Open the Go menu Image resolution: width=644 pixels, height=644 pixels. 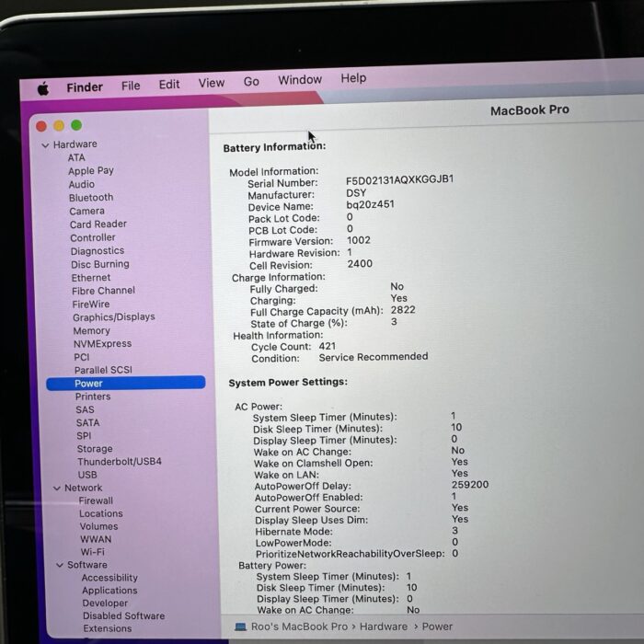pyautogui.click(x=251, y=81)
